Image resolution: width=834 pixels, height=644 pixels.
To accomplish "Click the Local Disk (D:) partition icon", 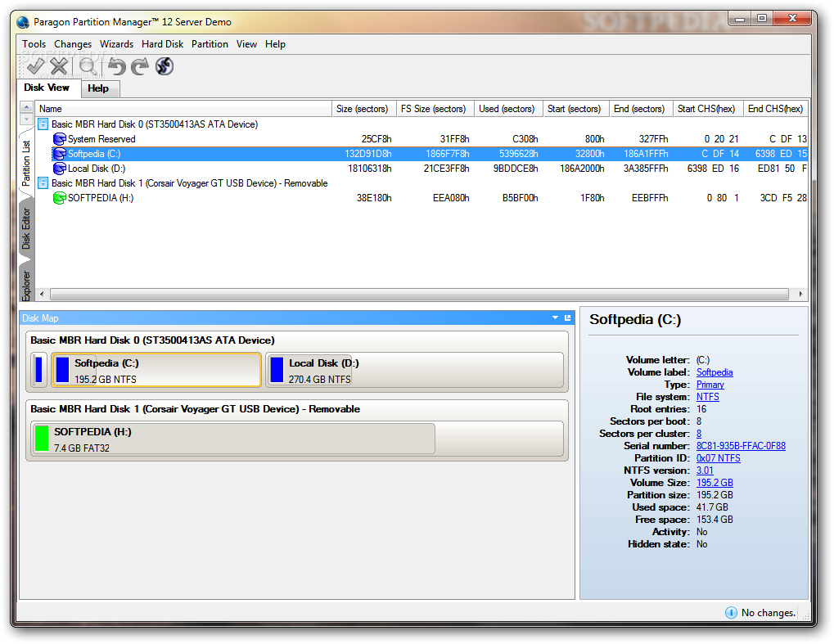I will pos(60,169).
